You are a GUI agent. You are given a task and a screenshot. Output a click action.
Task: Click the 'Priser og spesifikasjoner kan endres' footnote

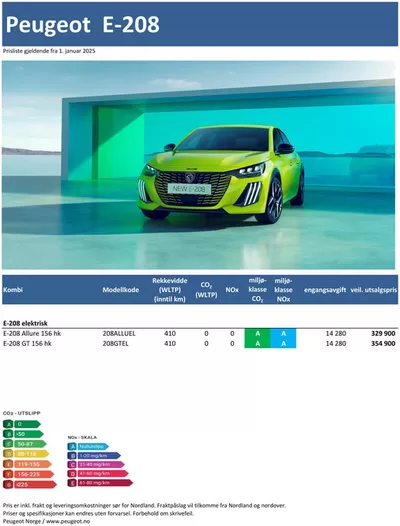[x=98, y=513]
